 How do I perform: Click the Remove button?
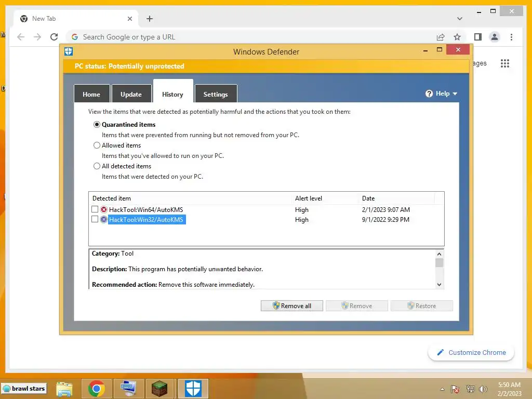(x=356, y=305)
